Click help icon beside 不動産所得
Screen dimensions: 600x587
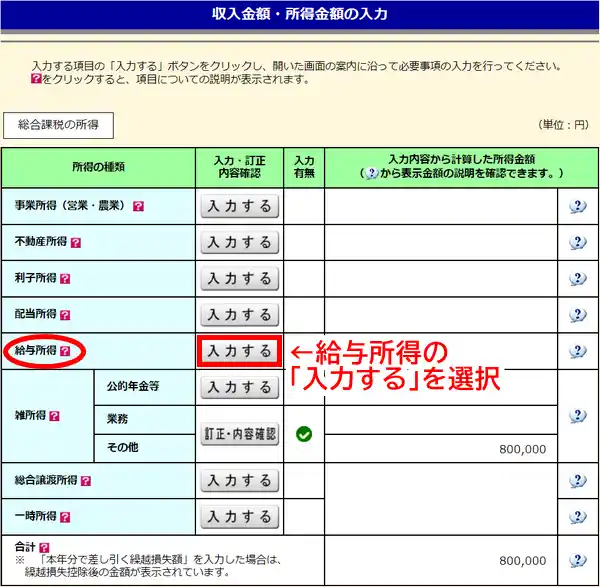point(76,243)
